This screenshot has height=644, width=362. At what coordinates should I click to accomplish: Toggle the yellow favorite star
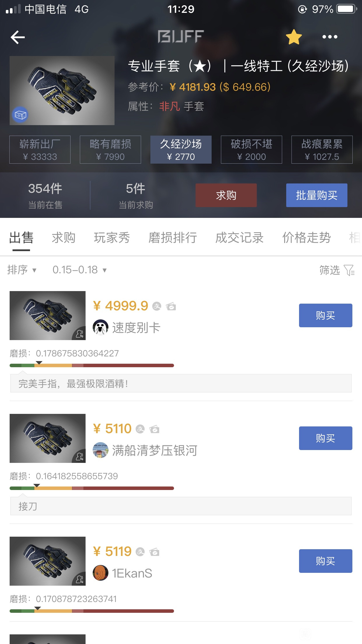[x=294, y=37]
